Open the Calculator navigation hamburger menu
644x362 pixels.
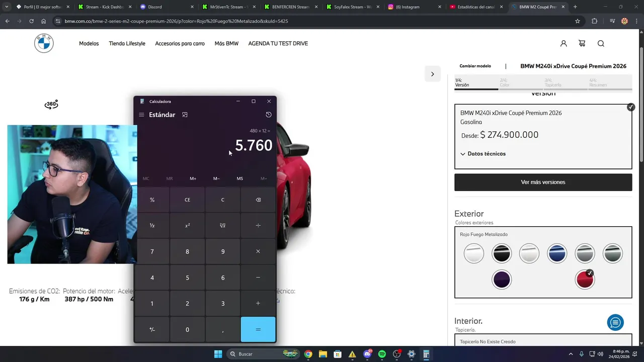click(141, 115)
